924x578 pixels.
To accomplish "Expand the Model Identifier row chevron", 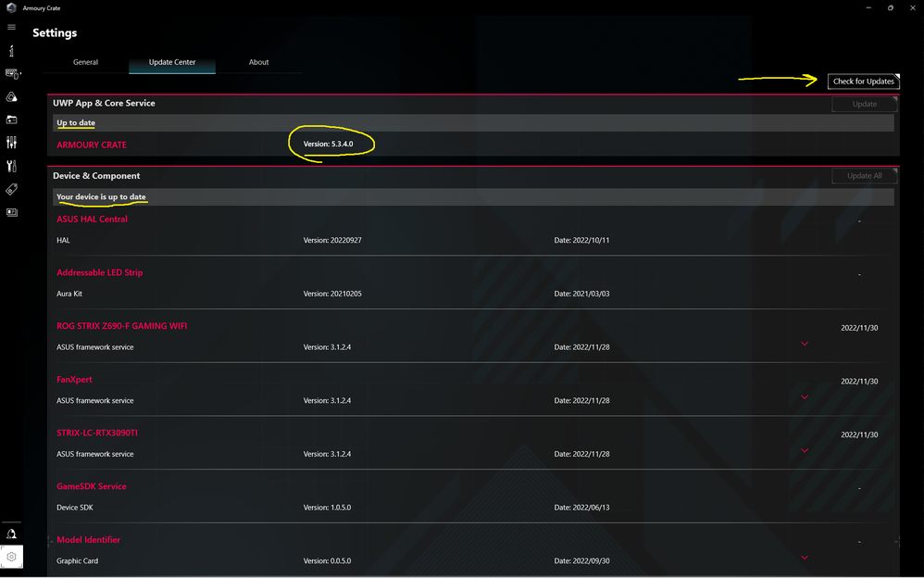I will (805, 558).
